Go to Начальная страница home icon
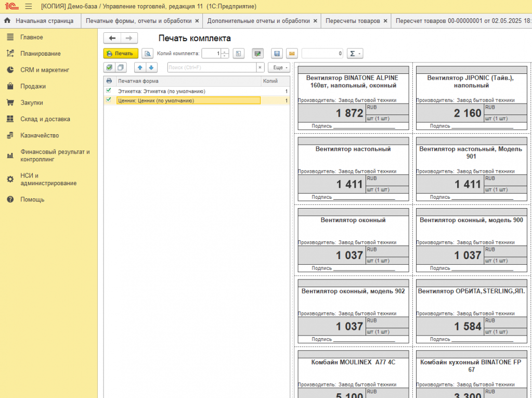This screenshot has height=398, width=532. click(x=7, y=21)
